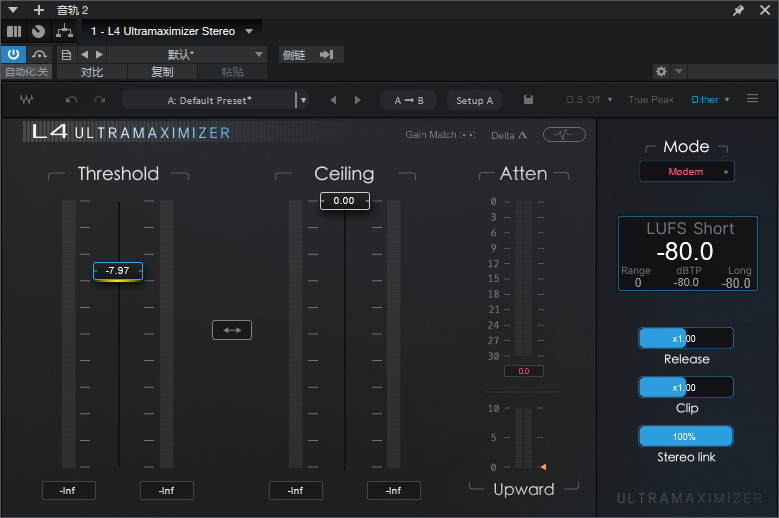
Task: Click the Ceiling fader handle 0.00
Action: (344, 201)
